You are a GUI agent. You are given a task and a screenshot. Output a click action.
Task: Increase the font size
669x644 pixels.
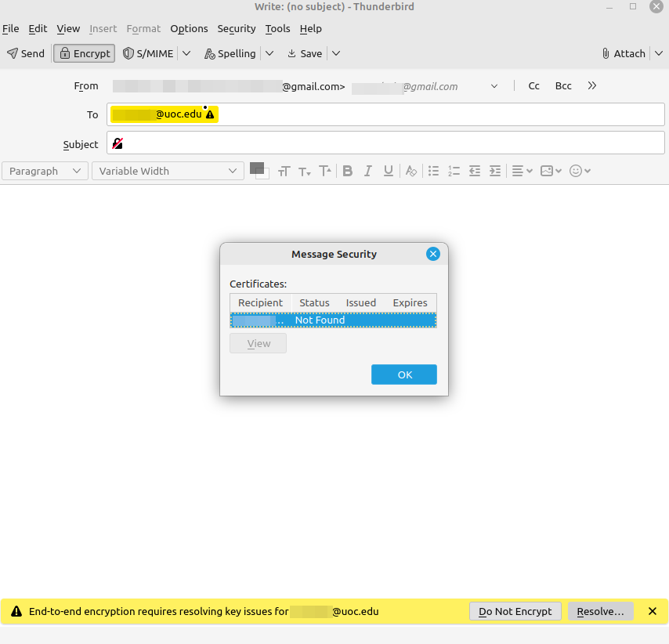point(325,171)
